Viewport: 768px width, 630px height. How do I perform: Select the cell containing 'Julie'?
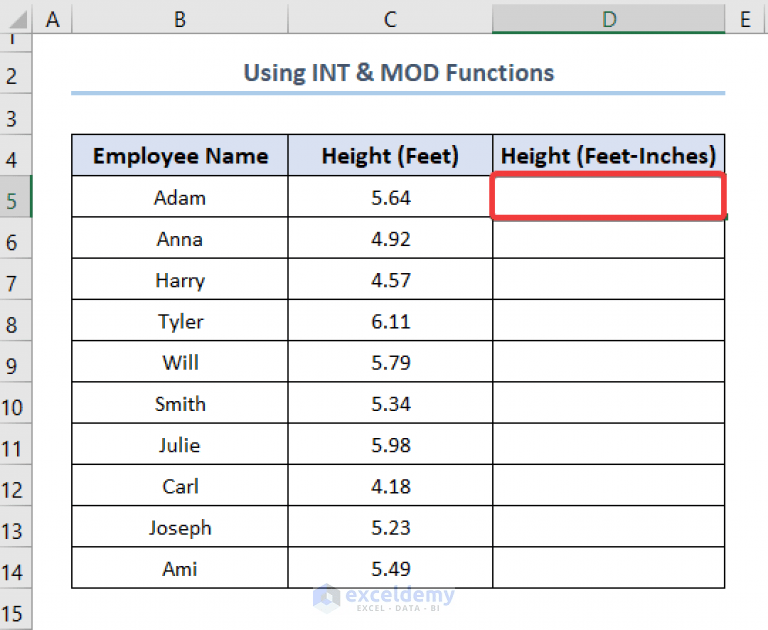[x=180, y=444]
